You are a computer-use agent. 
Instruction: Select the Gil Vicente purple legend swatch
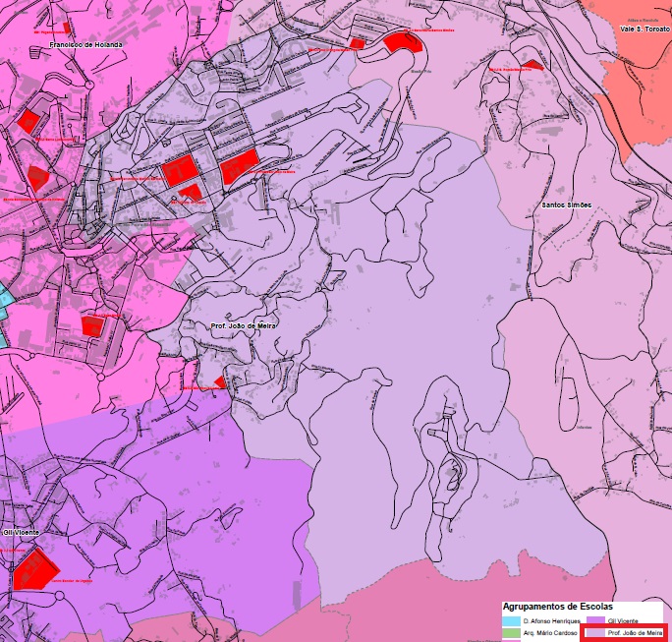595,621
